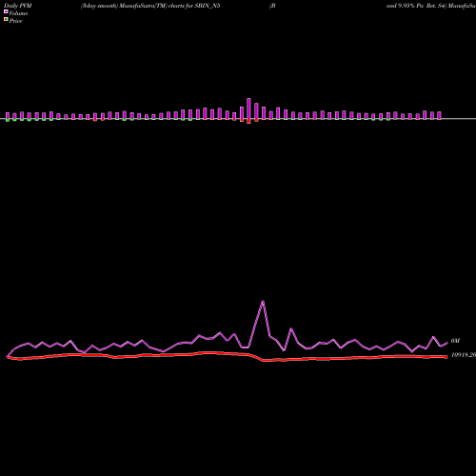Click the Daily PVM chart title text
The width and height of the screenshot is (476, 476).
tap(18, 6)
